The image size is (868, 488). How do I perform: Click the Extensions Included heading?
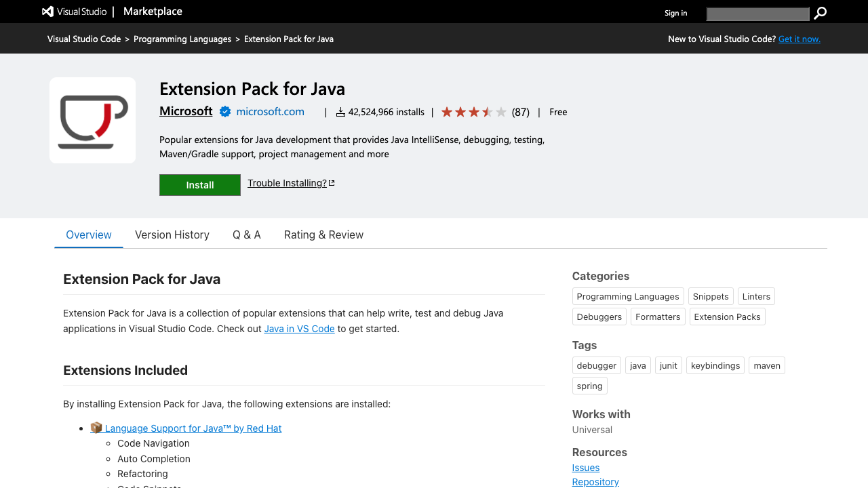(125, 370)
